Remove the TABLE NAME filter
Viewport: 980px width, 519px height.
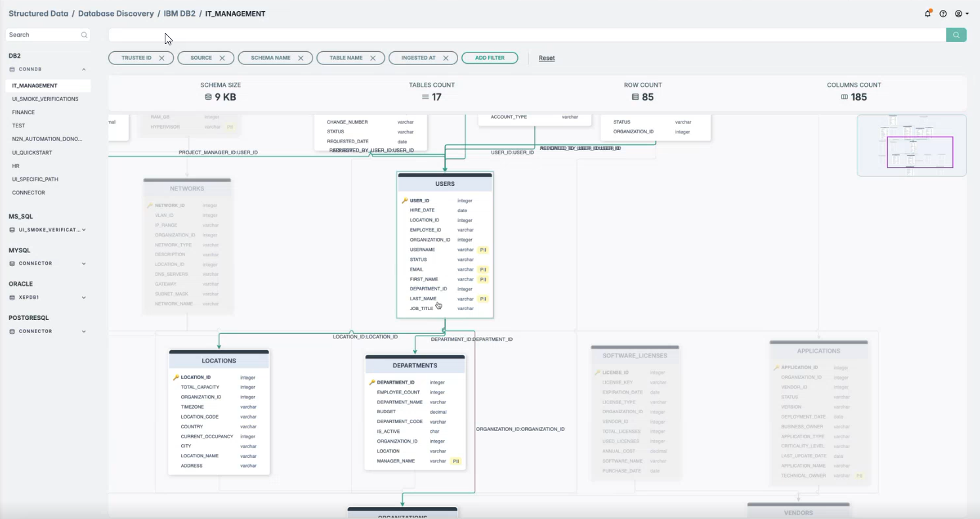click(x=373, y=58)
